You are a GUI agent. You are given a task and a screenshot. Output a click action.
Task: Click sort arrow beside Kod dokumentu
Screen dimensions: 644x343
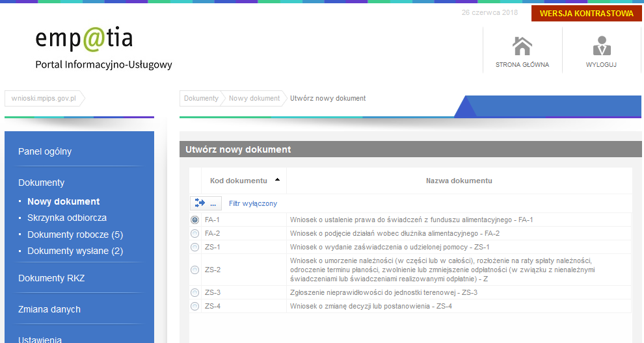pyautogui.click(x=277, y=180)
